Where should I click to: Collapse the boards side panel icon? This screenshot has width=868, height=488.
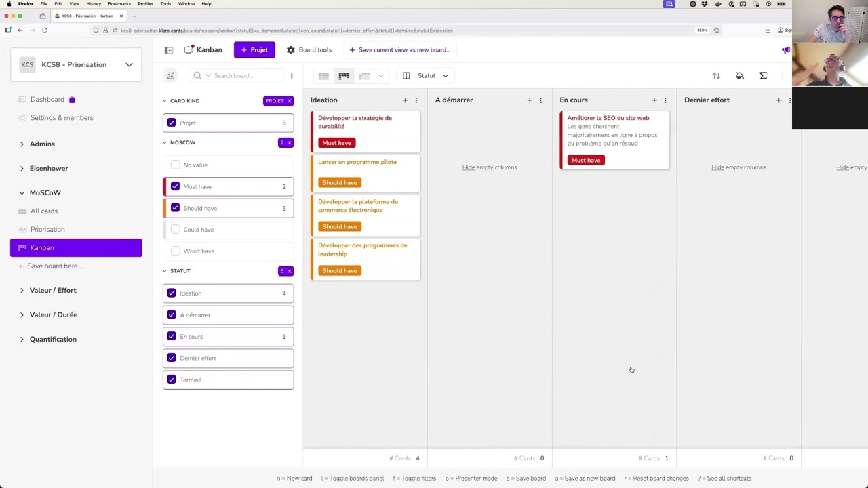tap(169, 50)
